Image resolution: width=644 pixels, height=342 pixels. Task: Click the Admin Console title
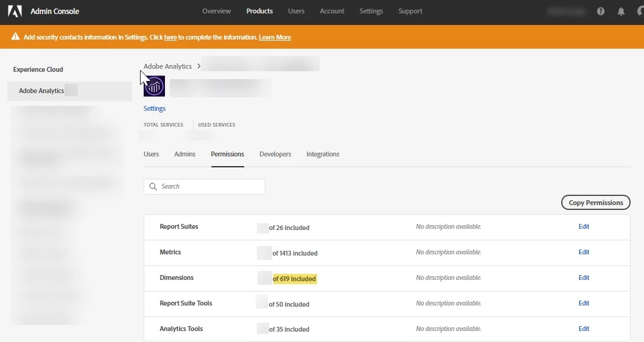click(55, 11)
